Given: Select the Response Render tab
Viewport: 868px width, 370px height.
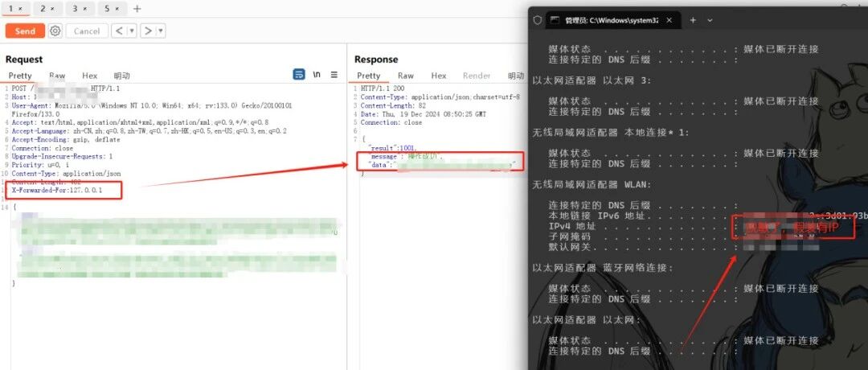Looking at the screenshot, I should (477, 76).
